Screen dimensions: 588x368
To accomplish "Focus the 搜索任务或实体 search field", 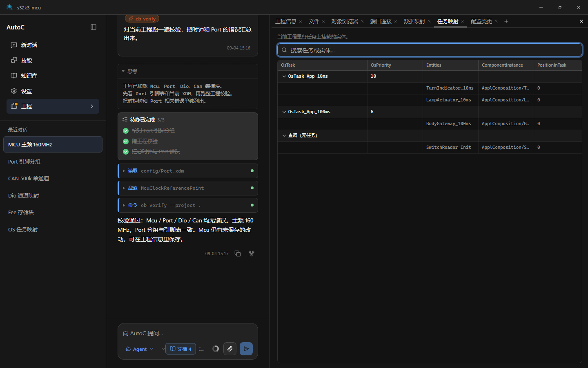I will coord(430,50).
